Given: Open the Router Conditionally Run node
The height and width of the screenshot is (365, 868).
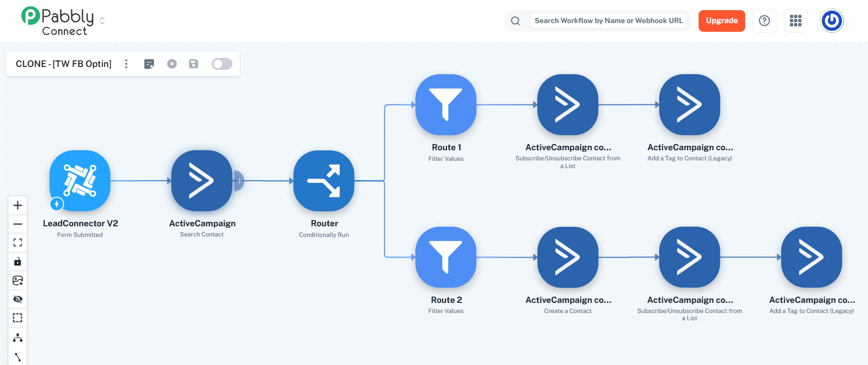Looking at the screenshot, I should [324, 181].
